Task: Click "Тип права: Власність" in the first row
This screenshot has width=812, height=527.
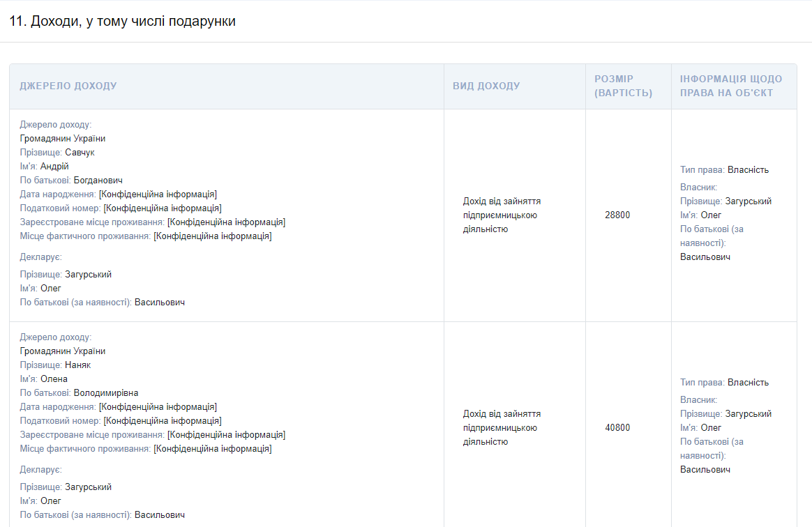Action: (724, 170)
